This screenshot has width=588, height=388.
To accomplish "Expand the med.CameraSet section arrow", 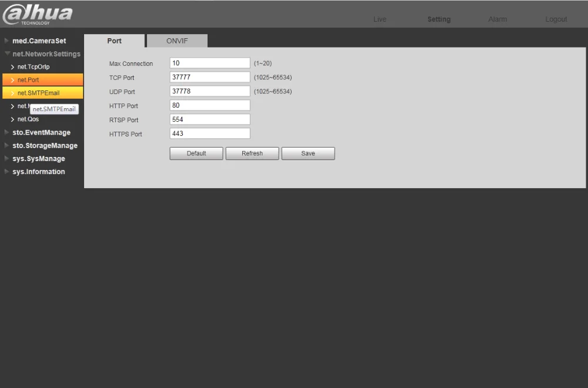I will [6, 41].
